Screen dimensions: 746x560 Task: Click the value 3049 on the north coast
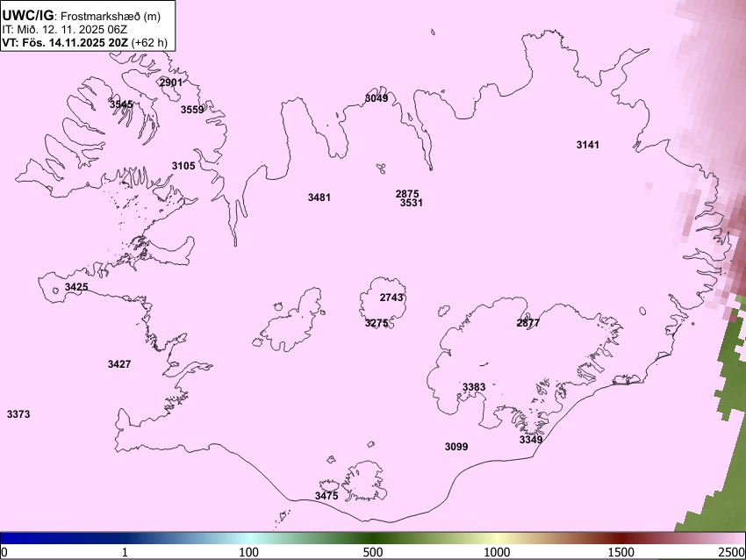pos(377,98)
